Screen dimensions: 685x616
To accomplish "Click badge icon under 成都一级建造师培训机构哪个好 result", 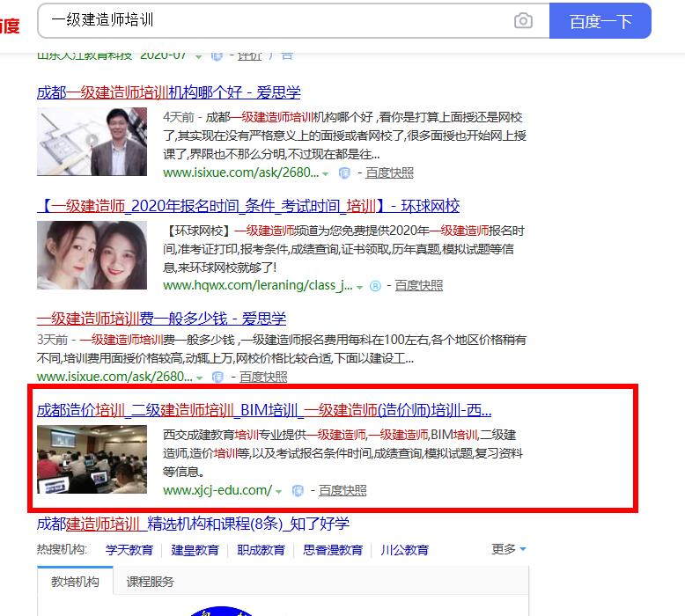I will coord(344,173).
